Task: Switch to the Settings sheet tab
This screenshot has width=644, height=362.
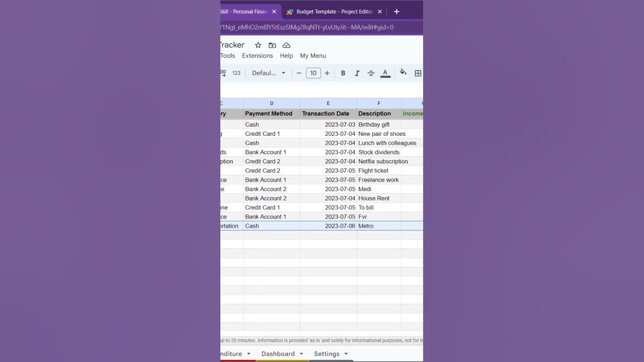Action: tap(327, 353)
